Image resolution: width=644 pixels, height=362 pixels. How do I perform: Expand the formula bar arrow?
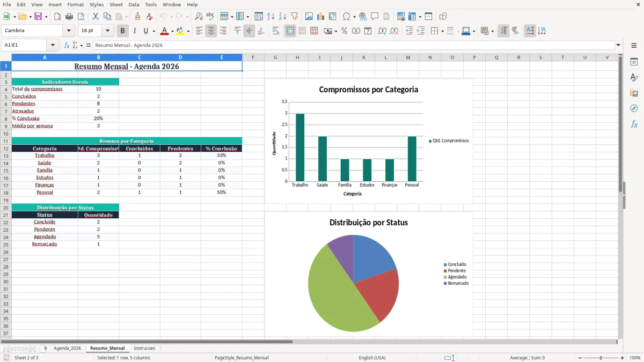tap(618, 46)
